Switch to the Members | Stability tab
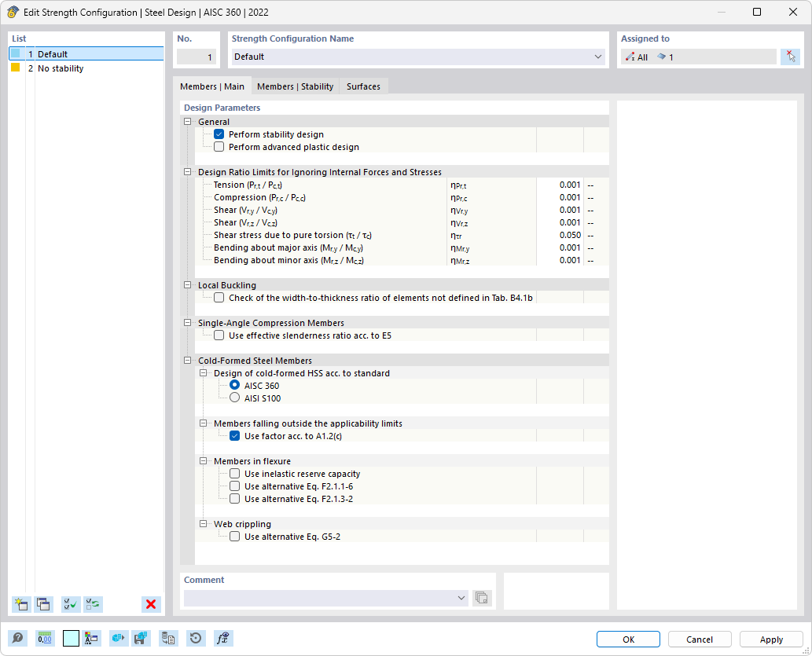 (x=295, y=86)
